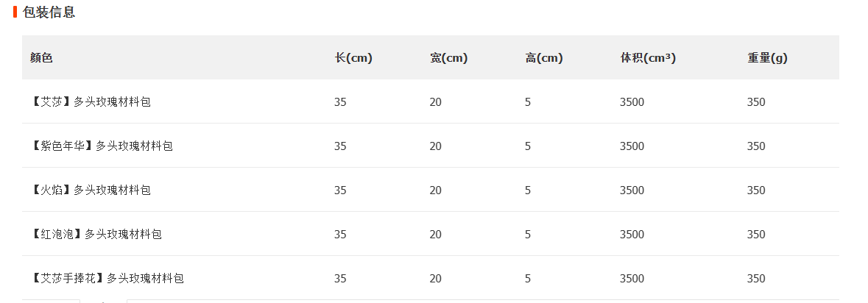Click the weight value in the 【艾莎】 row
Viewport: 868px width, 303px height.
pyautogui.click(x=756, y=102)
